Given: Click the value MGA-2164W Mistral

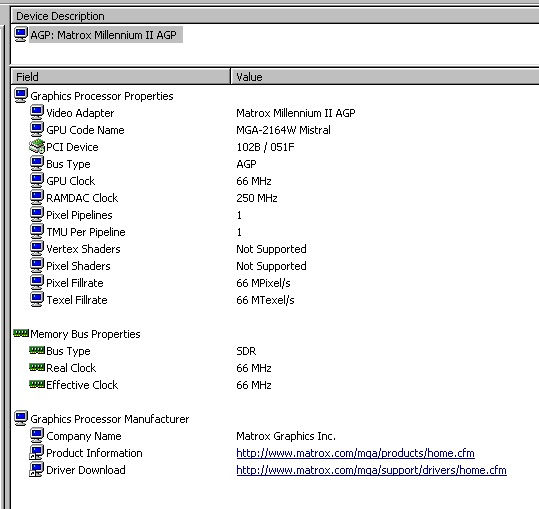Looking at the screenshot, I should [x=284, y=130].
